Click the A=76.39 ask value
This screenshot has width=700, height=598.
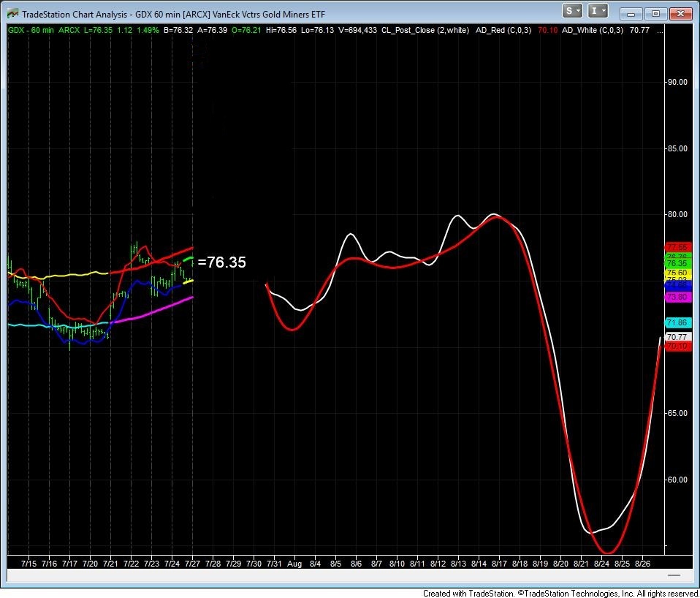212,31
